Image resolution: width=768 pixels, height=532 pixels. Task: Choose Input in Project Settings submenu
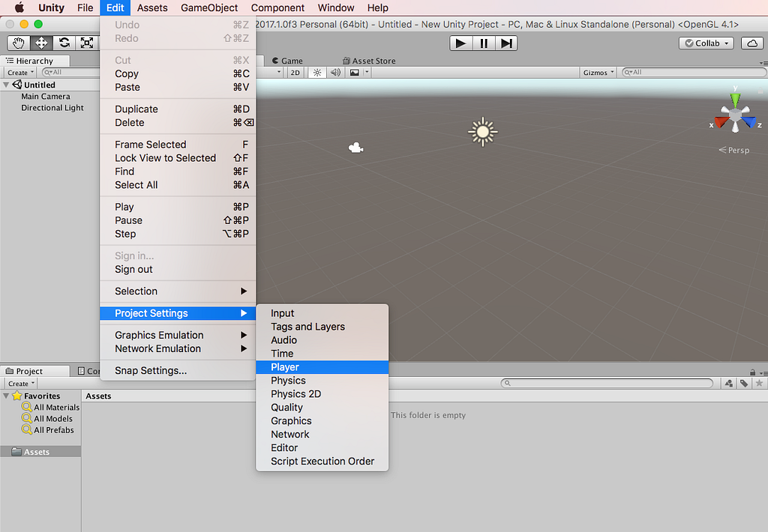(322, 313)
